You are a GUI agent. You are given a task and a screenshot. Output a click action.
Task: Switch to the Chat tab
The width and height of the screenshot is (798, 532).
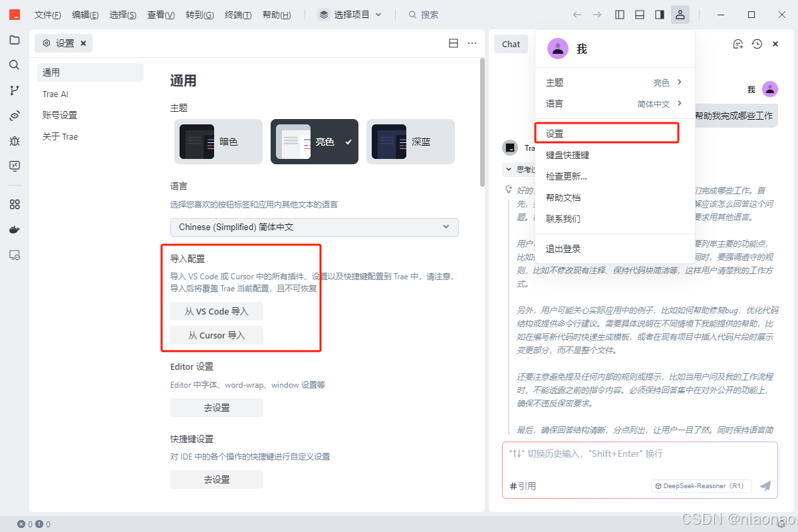[511, 44]
